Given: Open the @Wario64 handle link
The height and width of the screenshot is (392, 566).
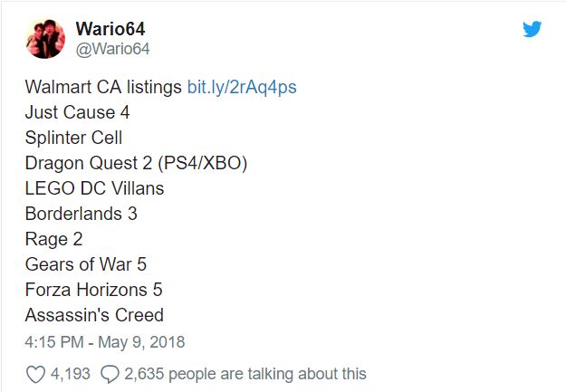Looking at the screenshot, I should click(112, 49).
